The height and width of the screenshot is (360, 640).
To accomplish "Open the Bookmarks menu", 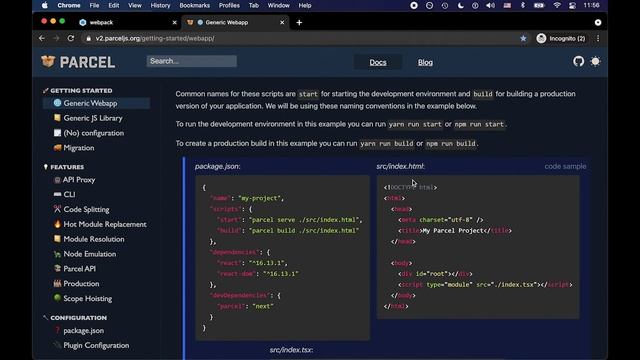I will (195, 5).
